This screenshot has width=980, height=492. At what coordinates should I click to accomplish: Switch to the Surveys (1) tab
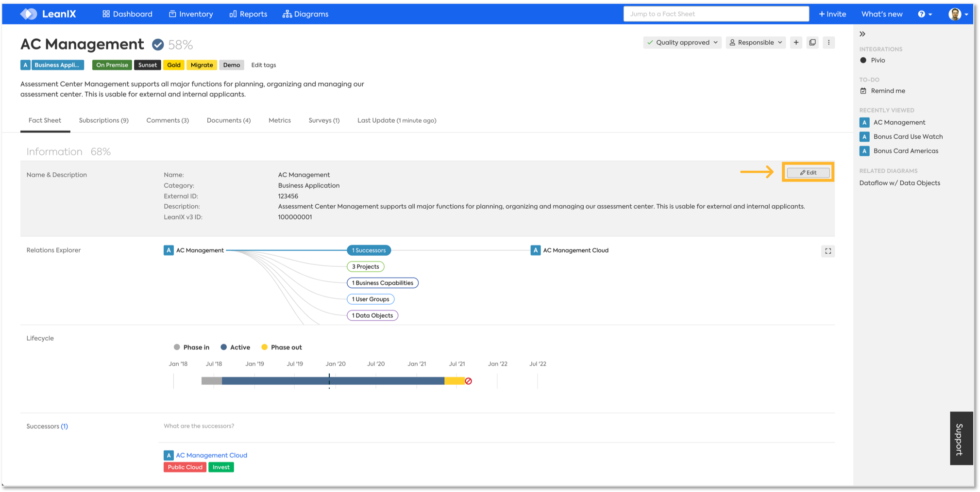point(324,120)
